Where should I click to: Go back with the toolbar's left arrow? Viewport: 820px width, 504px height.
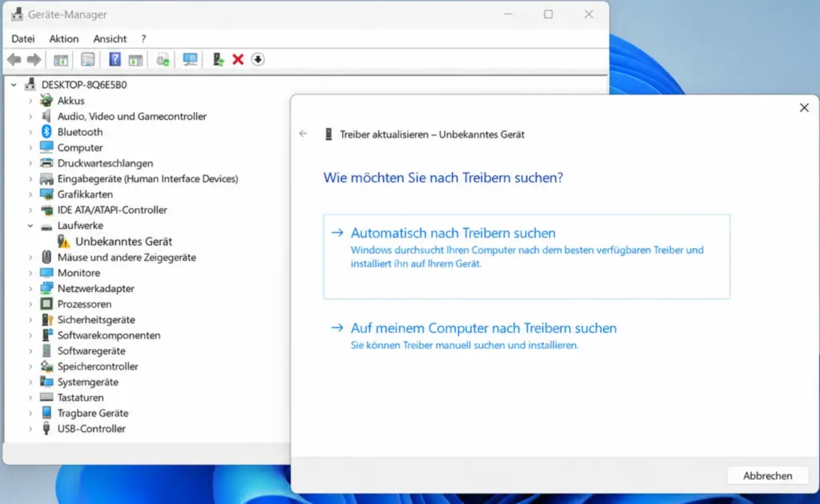pos(14,59)
